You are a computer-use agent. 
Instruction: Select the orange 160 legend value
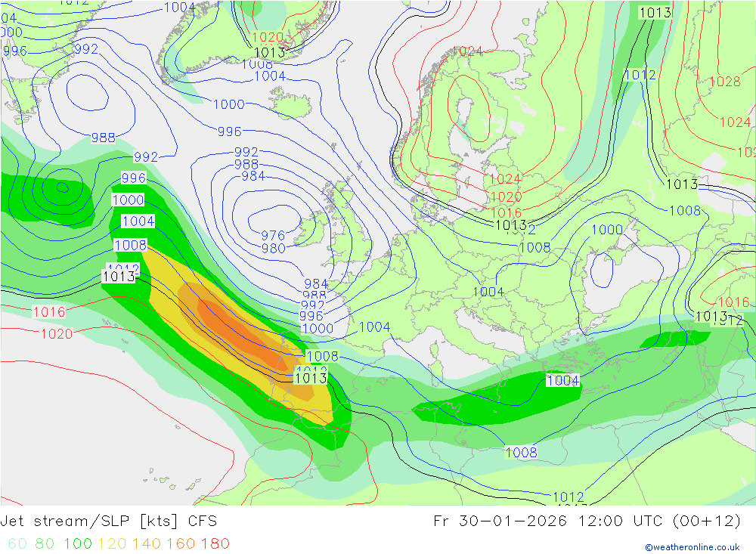[x=181, y=543]
